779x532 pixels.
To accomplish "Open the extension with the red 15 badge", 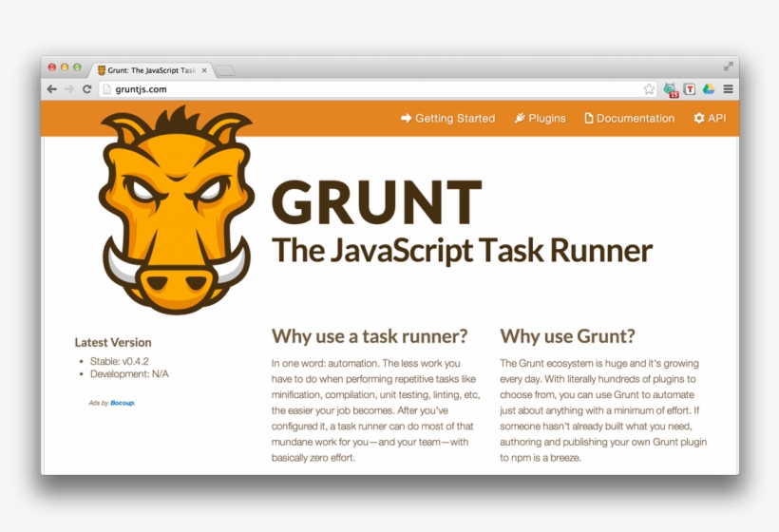I will click(671, 89).
